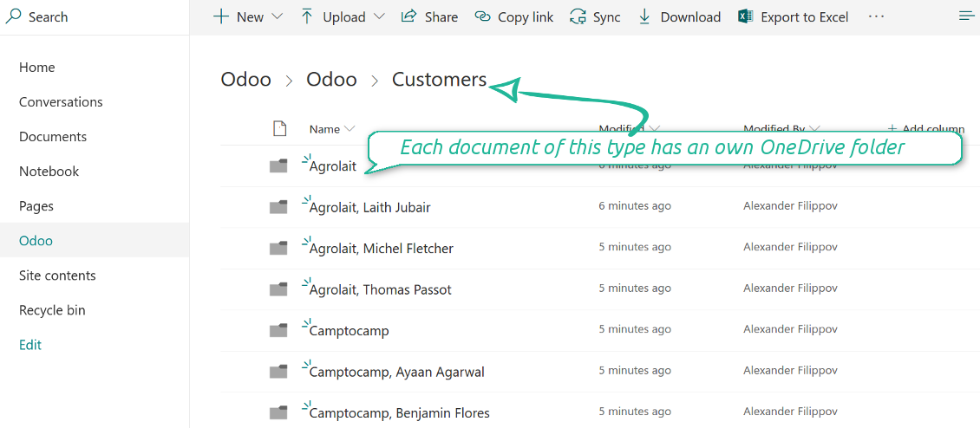Open the Agrolait, Michel Fletcher folder
Screen dimensions: 980x428
[x=381, y=249]
